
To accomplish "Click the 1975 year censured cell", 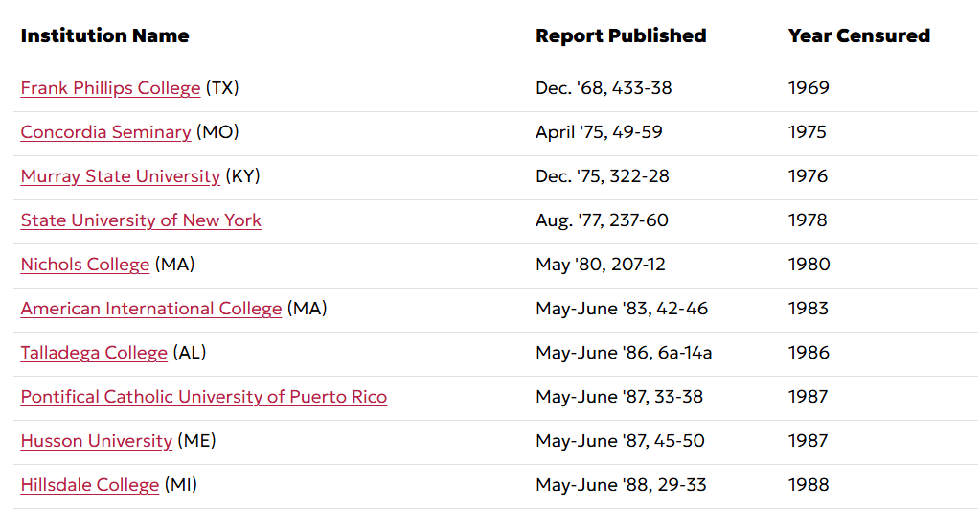I will [x=807, y=132].
